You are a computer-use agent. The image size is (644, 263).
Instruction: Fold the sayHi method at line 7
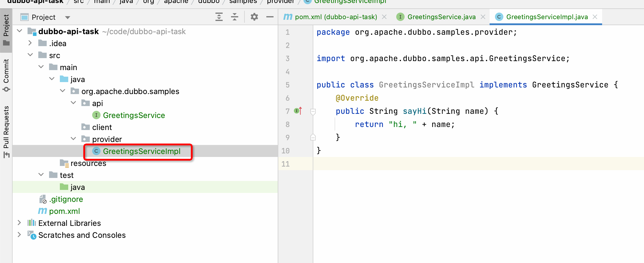pyautogui.click(x=313, y=112)
